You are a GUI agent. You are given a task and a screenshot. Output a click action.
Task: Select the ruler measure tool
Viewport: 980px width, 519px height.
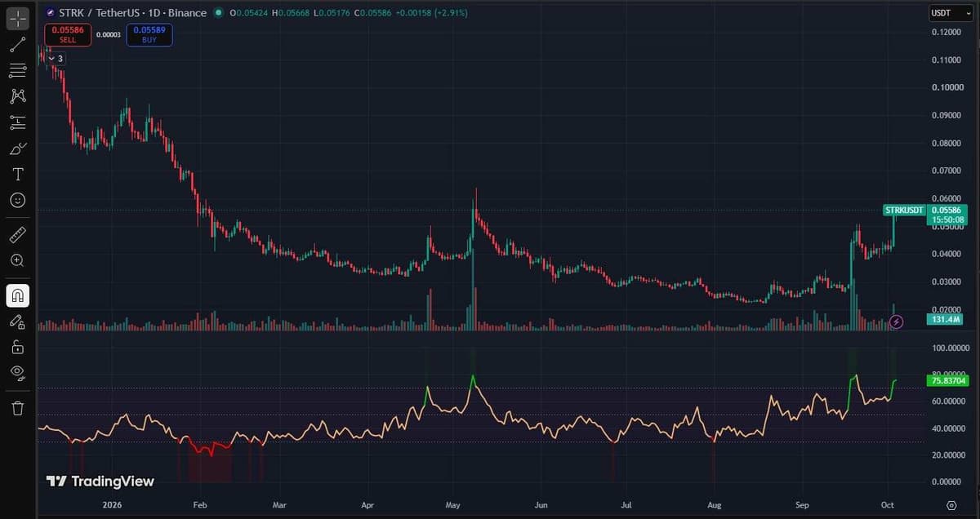tap(18, 235)
